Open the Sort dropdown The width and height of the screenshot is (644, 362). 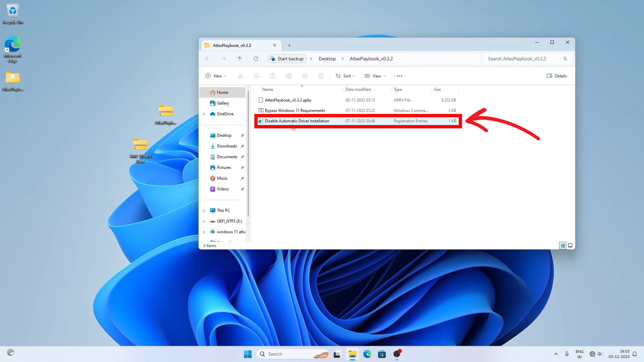(345, 76)
